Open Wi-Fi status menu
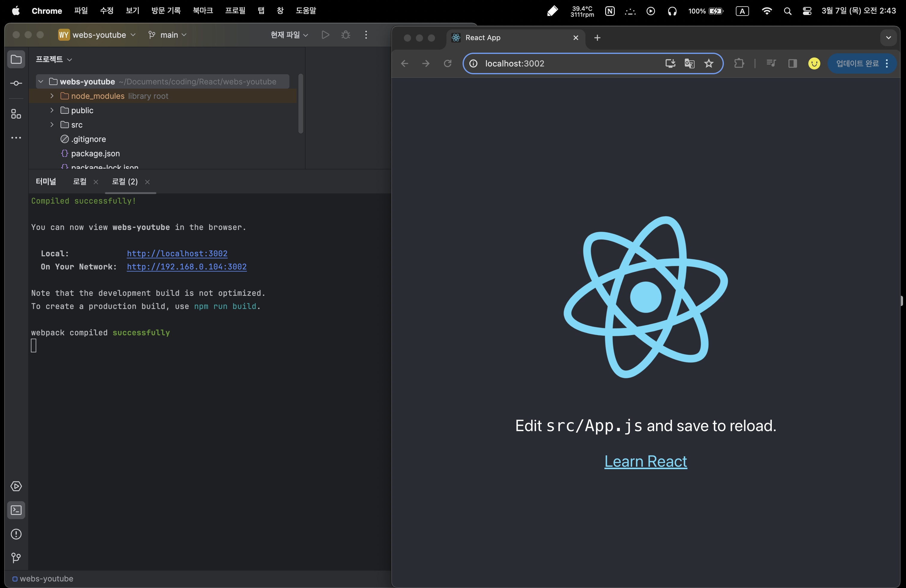Screen dimensions: 906x588 tap(767, 11)
